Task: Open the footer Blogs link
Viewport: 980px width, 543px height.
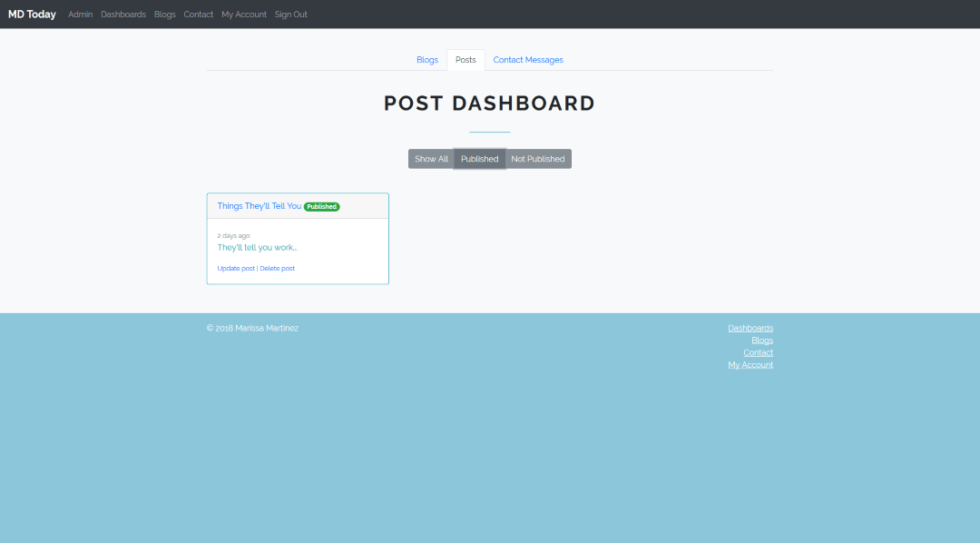Action: point(762,341)
